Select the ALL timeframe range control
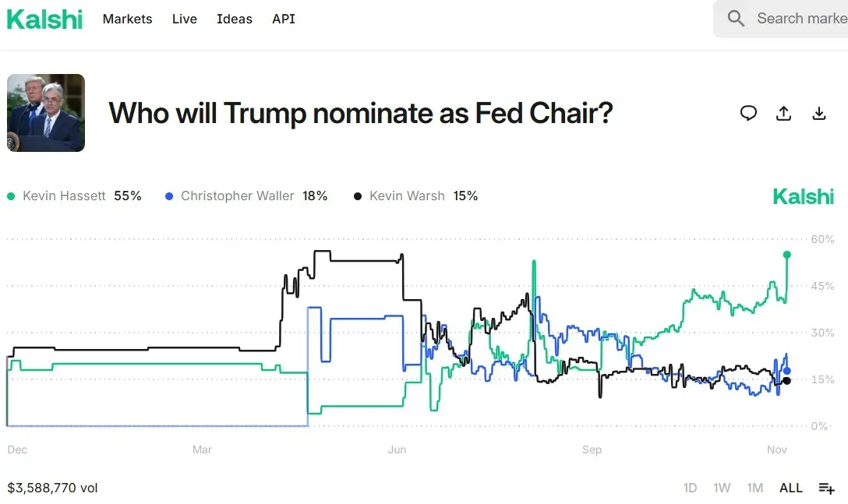 [x=790, y=487]
